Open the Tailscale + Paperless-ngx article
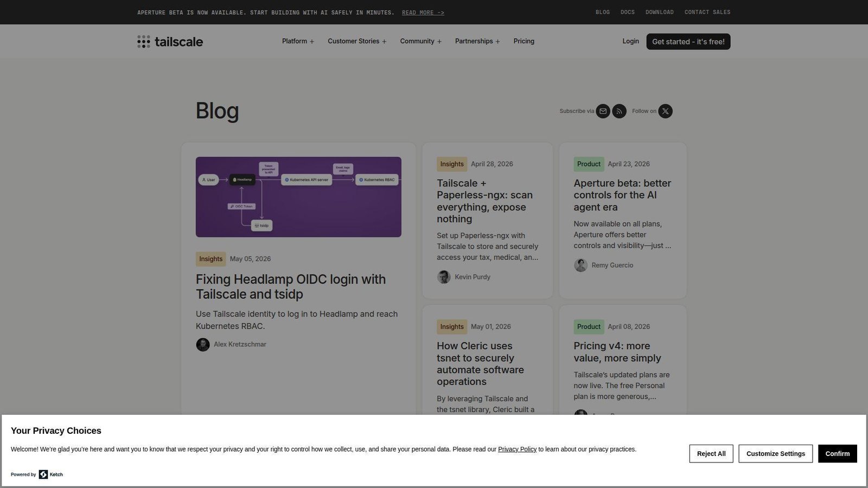 [484, 201]
